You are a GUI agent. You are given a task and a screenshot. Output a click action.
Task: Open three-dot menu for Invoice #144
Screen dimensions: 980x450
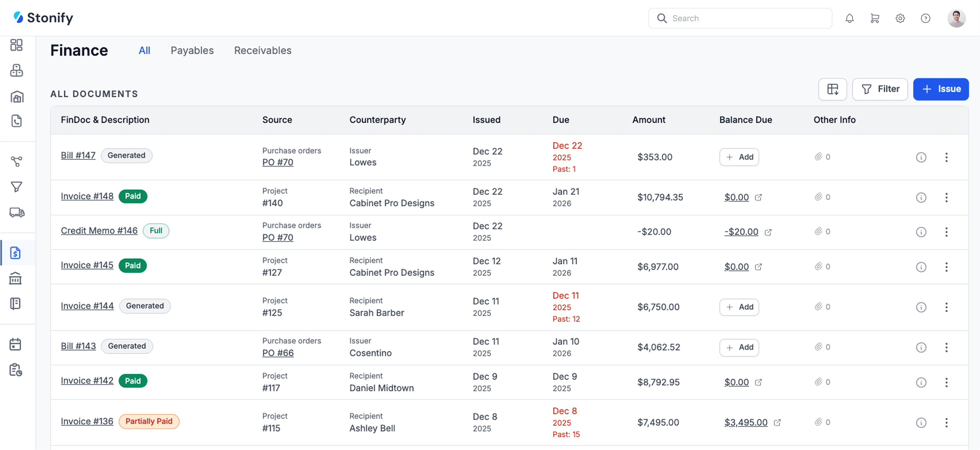coord(946,307)
